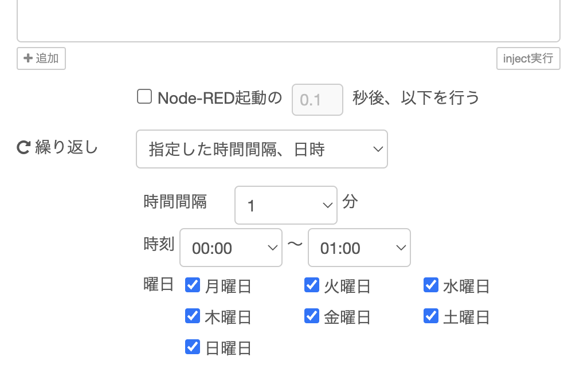Click the 秒後、以下を行う text
The width and height of the screenshot is (572, 392).
pyautogui.click(x=416, y=98)
